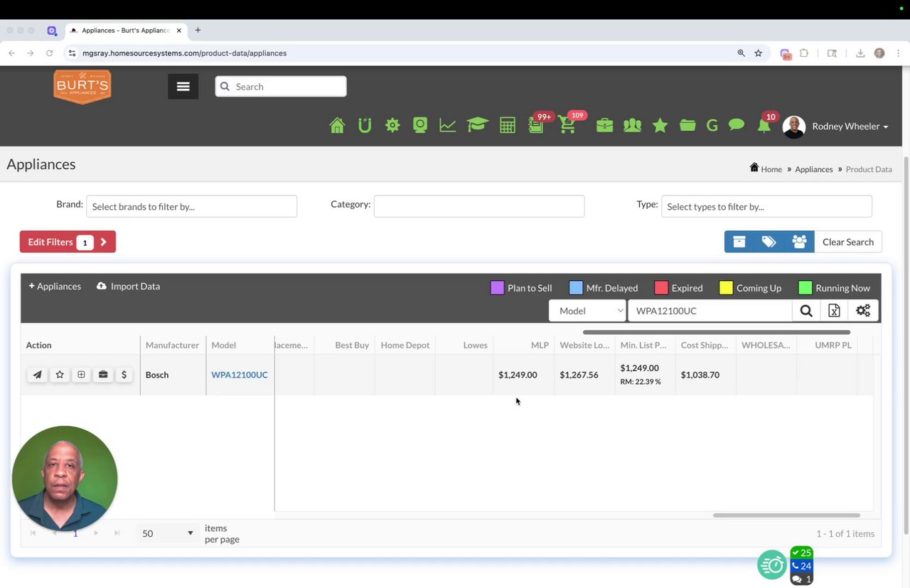
Task: Click the blue users group button
Action: (799, 242)
